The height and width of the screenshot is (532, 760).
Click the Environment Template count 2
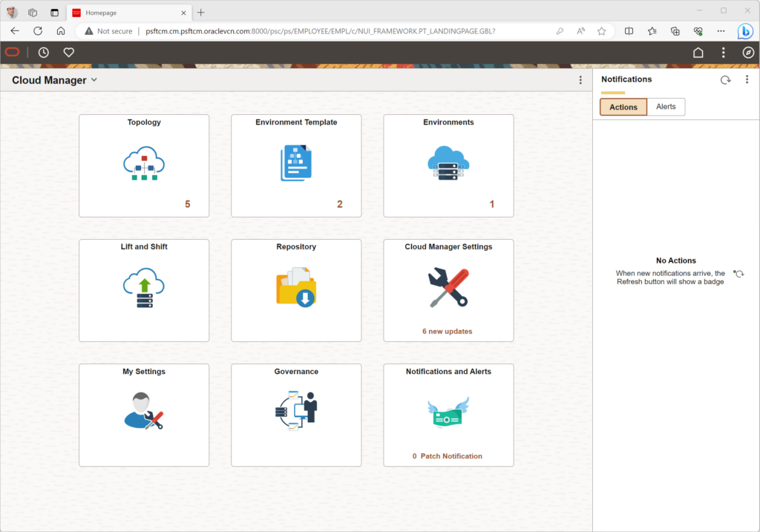click(x=340, y=204)
